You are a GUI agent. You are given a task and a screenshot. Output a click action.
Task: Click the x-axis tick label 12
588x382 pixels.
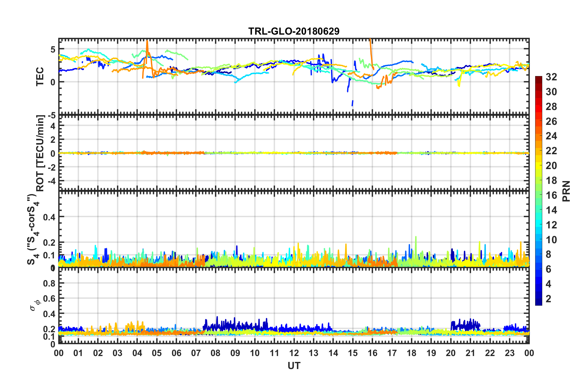pos(294,353)
